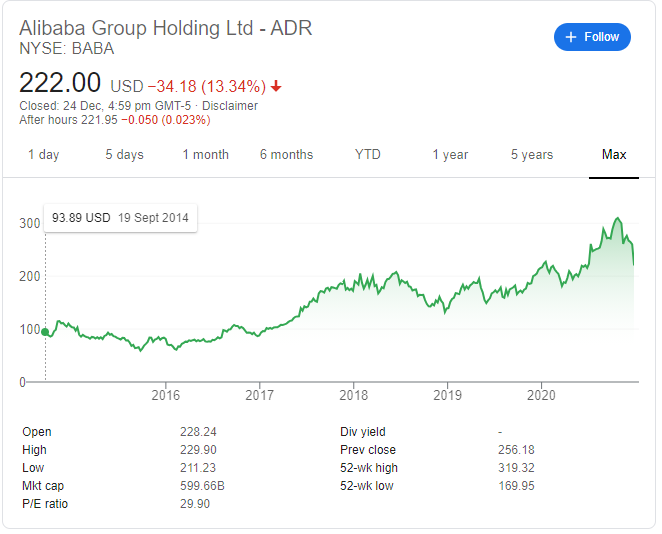Click the 2017 axis label
This screenshot has height=534, width=662.
point(259,395)
